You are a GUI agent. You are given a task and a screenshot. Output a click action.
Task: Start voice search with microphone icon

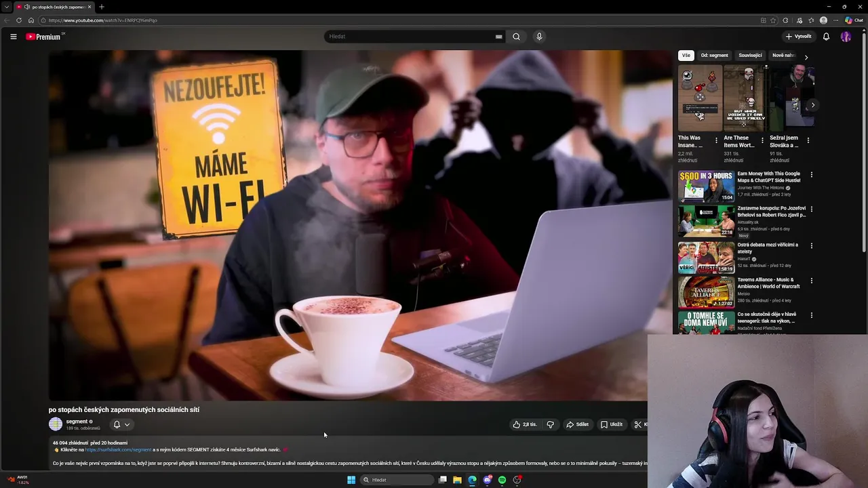pyautogui.click(x=539, y=37)
